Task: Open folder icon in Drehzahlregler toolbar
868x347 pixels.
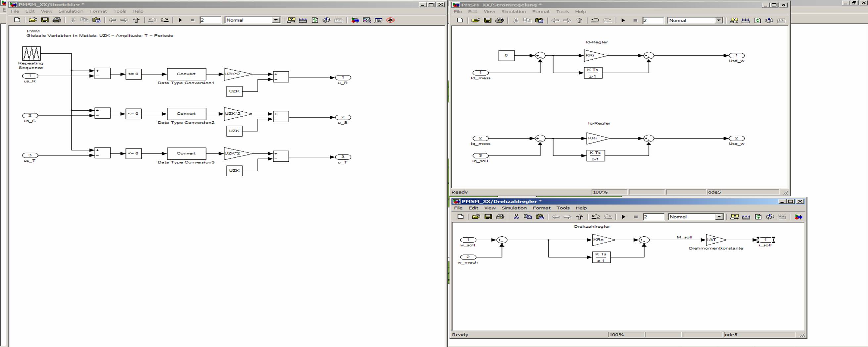Action: (x=476, y=217)
